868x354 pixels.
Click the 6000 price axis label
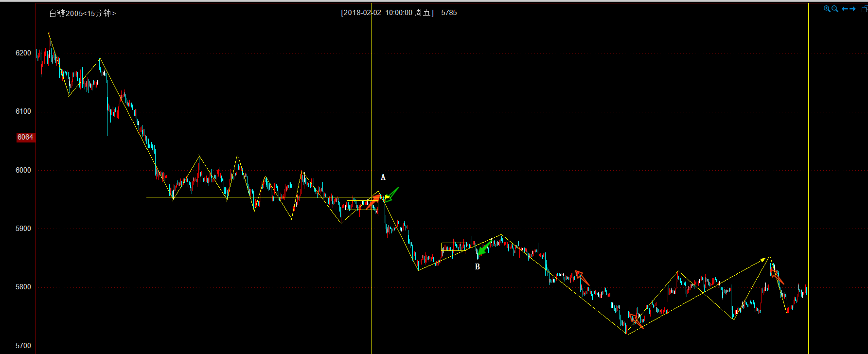[x=23, y=170]
